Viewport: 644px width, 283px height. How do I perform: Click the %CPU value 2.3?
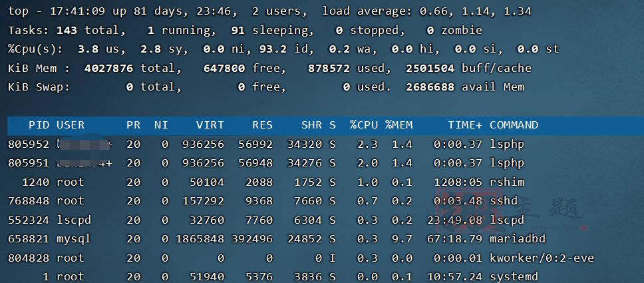(367, 144)
